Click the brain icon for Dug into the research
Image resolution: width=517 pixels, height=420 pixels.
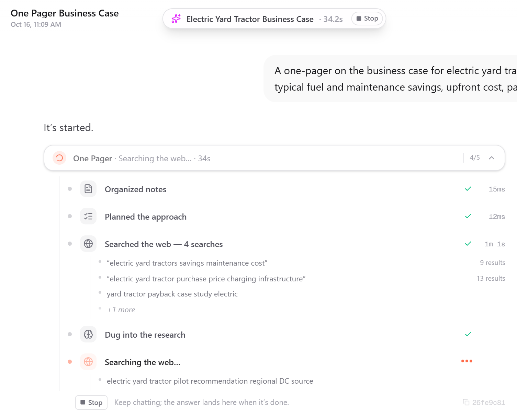(88, 334)
